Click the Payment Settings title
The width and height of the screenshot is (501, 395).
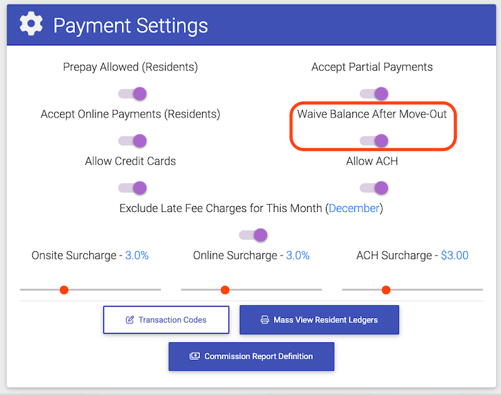[x=130, y=26]
